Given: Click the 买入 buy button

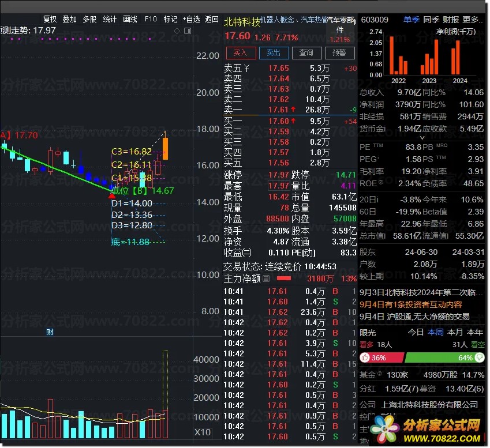Looking at the screenshot, I should [241, 53].
